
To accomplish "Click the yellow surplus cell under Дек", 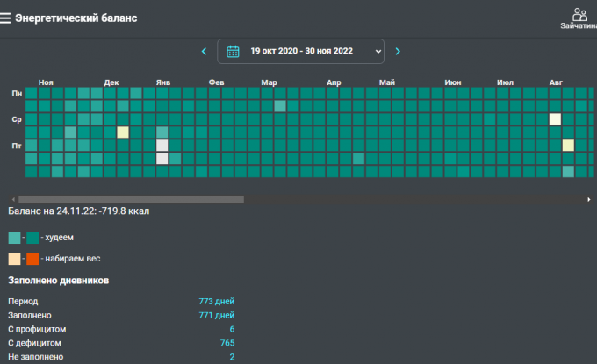I will [x=123, y=132].
